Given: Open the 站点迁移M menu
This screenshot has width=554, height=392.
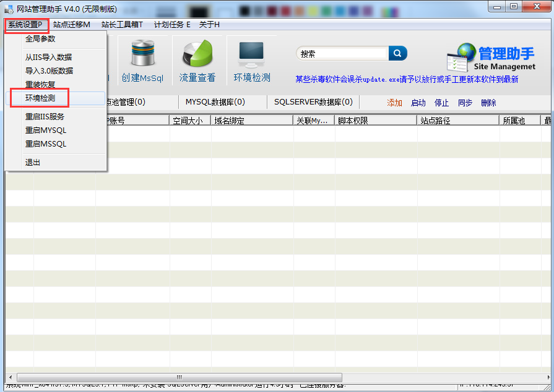Looking at the screenshot, I should coord(71,25).
